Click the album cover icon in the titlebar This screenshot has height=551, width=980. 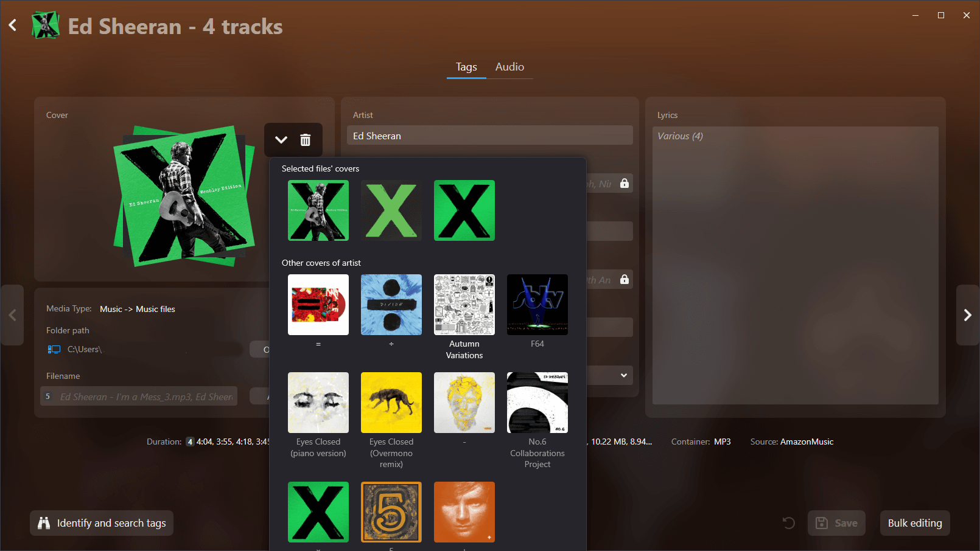point(45,26)
